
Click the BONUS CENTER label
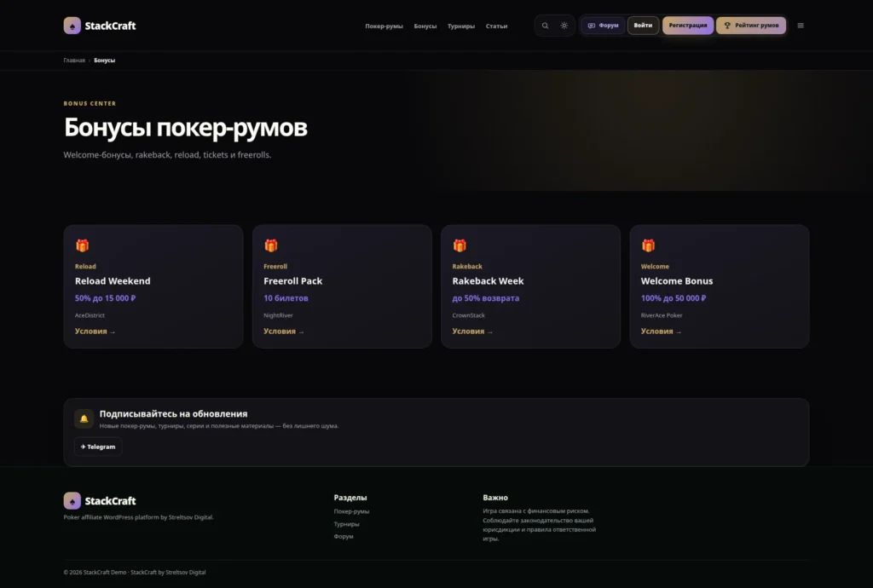[x=90, y=103]
